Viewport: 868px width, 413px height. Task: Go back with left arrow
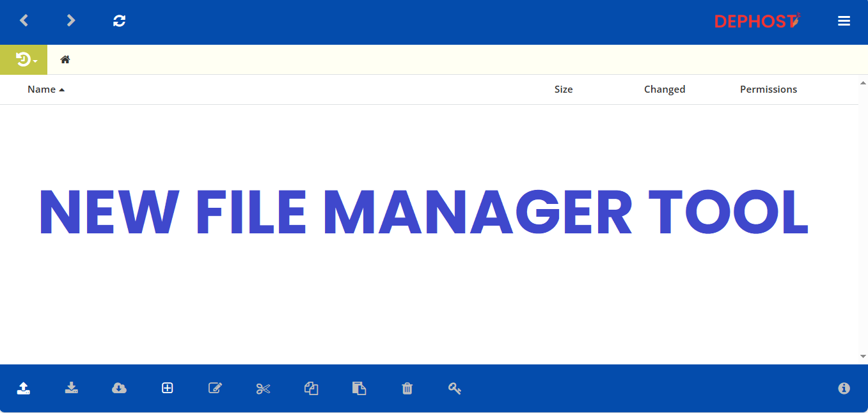pos(24,20)
